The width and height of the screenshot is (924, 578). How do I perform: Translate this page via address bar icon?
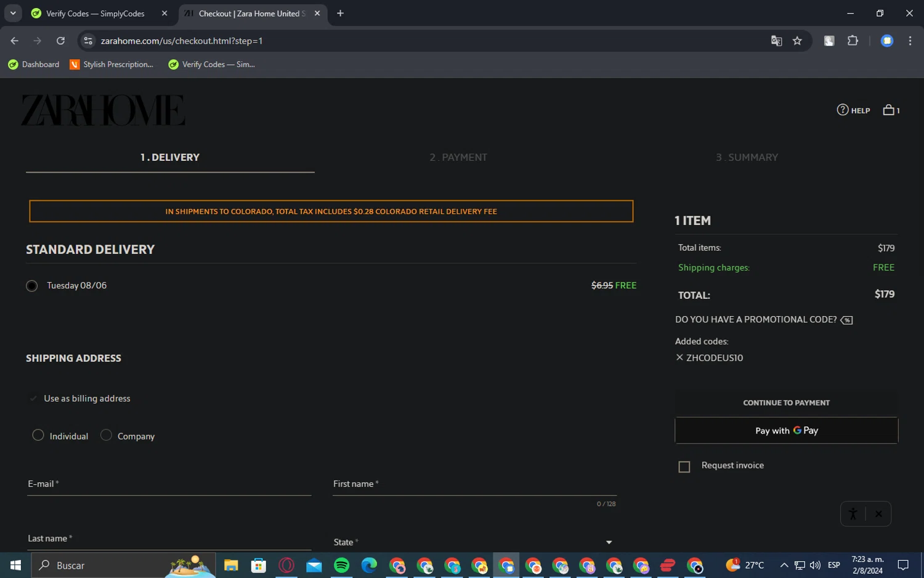pyautogui.click(x=776, y=41)
